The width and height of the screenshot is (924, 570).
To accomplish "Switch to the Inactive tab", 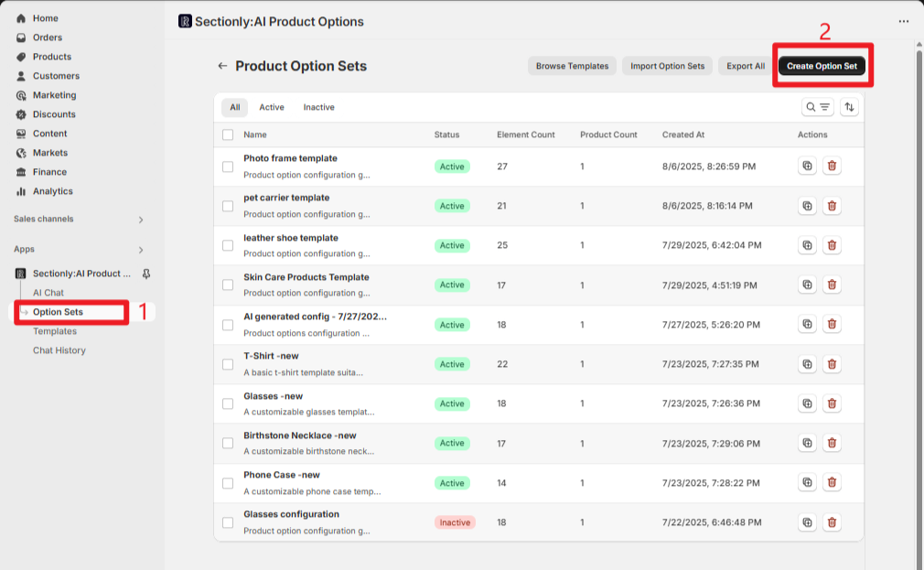I will coord(318,107).
